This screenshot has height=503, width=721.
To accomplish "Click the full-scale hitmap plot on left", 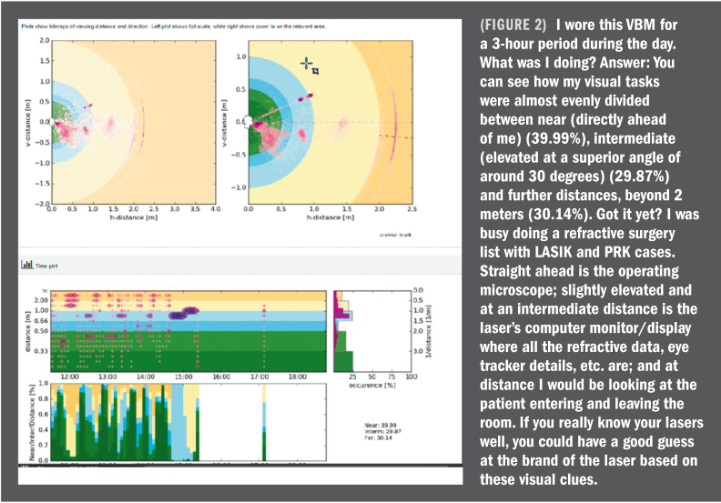I will coord(133,122).
